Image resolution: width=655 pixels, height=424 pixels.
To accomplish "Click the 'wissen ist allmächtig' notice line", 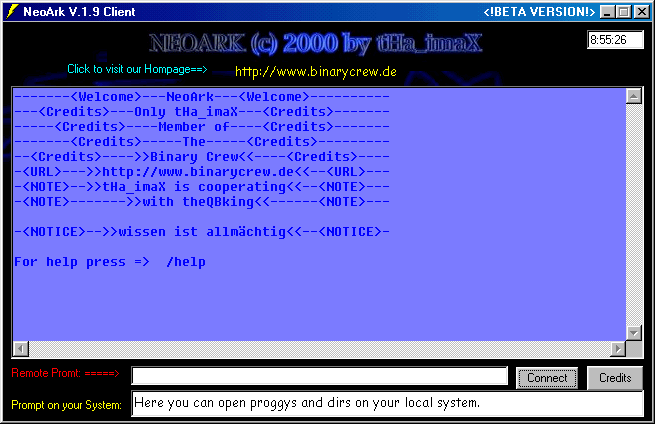I will coord(200,232).
